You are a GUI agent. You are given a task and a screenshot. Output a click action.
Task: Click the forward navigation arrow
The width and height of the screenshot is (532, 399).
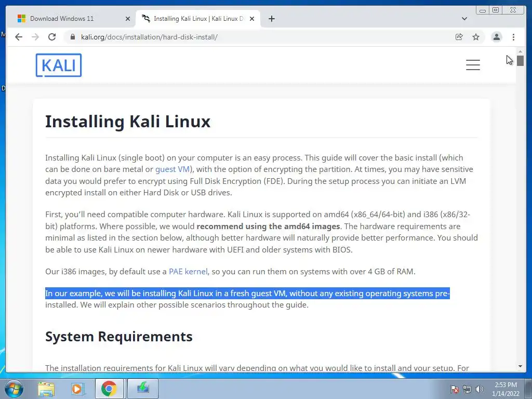[x=35, y=37]
